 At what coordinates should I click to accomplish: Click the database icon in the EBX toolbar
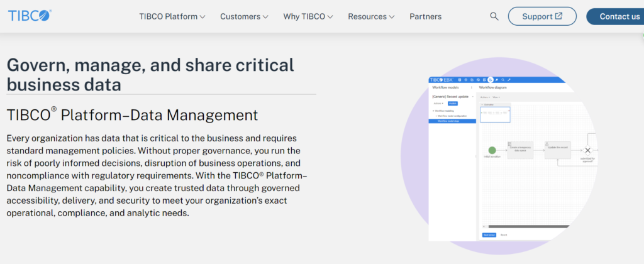point(460,80)
